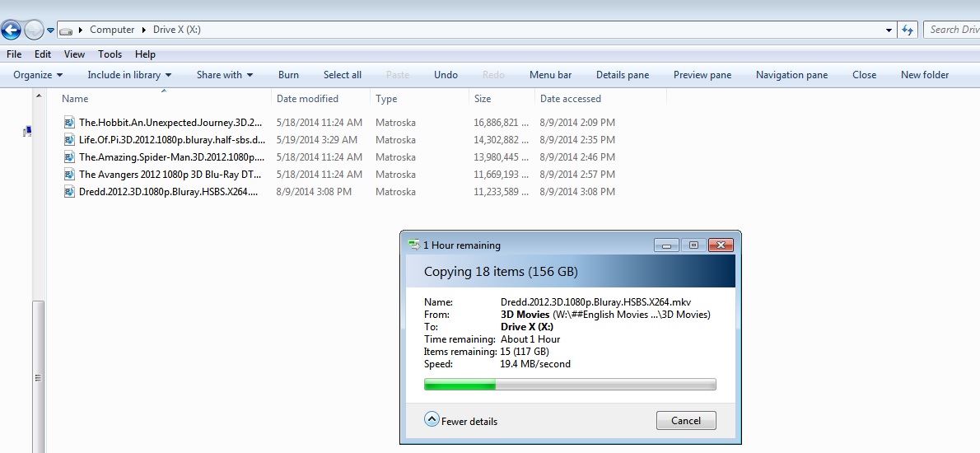Image resolution: width=980 pixels, height=453 pixels.
Task: Click Computer in the address breadcrumb
Action: coord(112,30)
